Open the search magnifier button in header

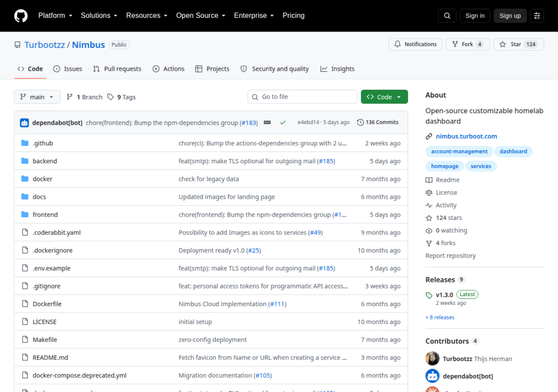click(447, 16)
